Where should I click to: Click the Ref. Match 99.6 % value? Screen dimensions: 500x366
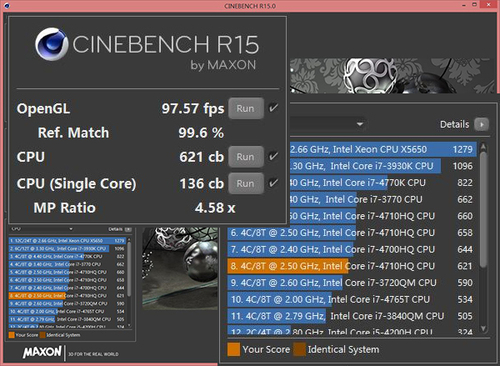201,133
